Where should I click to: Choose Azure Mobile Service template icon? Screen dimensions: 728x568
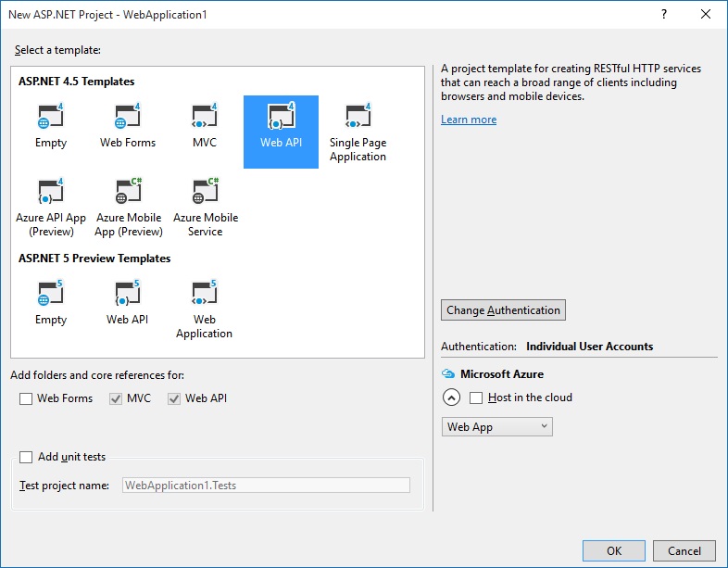coord(206,191)
